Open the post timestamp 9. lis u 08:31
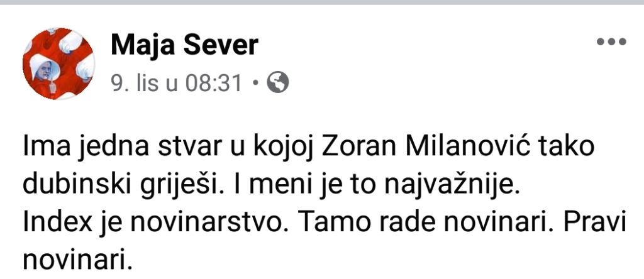 [176, 83]
